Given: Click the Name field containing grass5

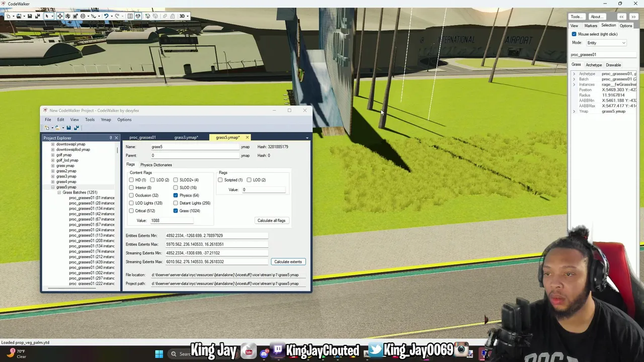Looking at the screenshot, I should coord(195,147).
